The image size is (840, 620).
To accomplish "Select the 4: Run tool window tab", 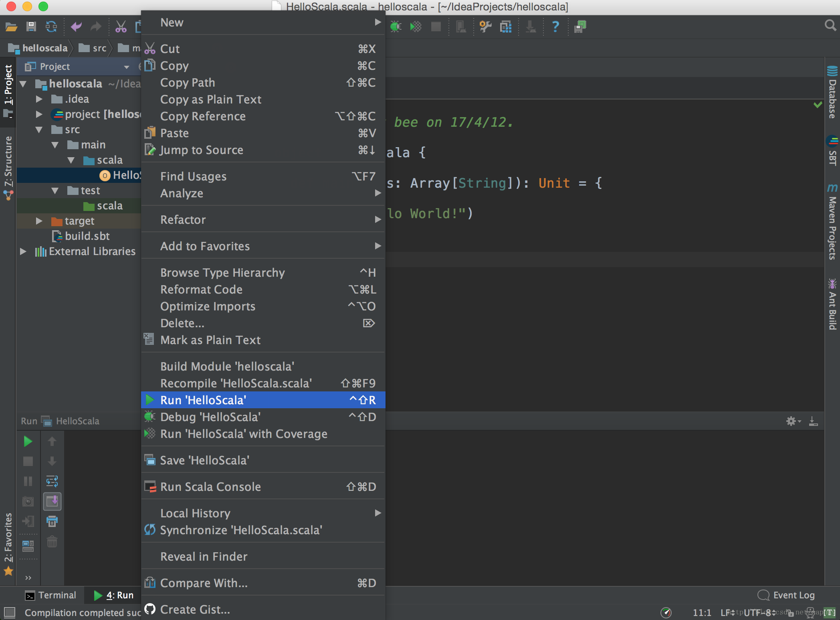I will point(114,595).
